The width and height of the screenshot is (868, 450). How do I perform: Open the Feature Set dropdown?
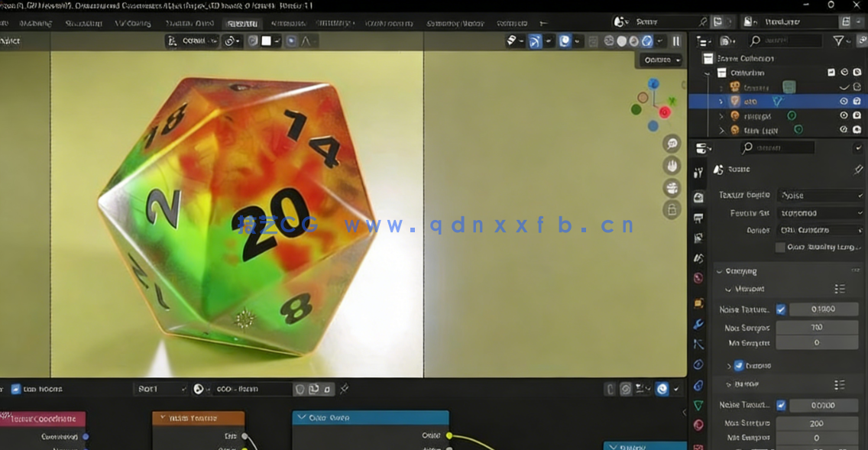click(820, 212)
